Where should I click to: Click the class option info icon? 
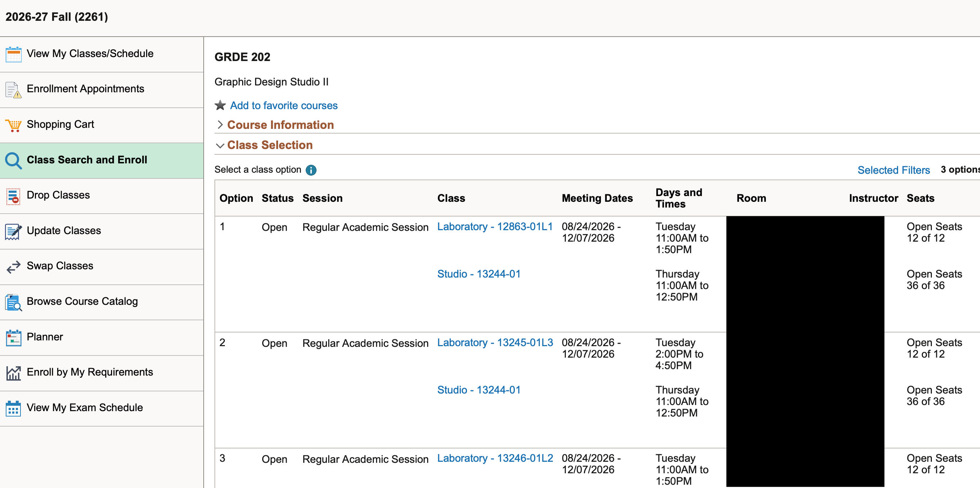click(x=311, y=170)
